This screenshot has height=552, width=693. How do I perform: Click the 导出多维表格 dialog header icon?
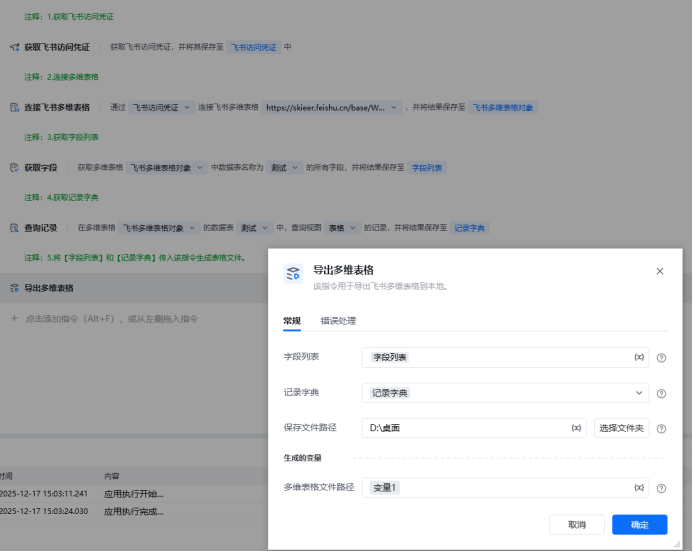[293, 274]
